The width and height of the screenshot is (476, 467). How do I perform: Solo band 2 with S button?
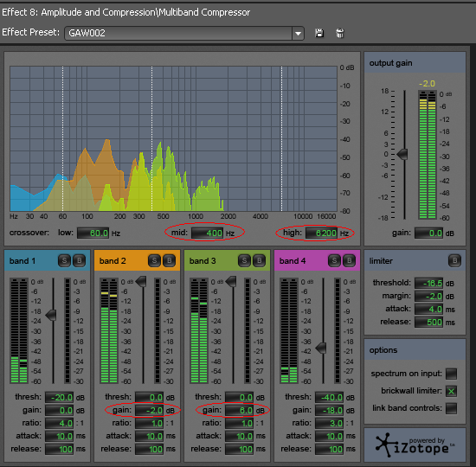pyautogui.click(x=154, y=260)
